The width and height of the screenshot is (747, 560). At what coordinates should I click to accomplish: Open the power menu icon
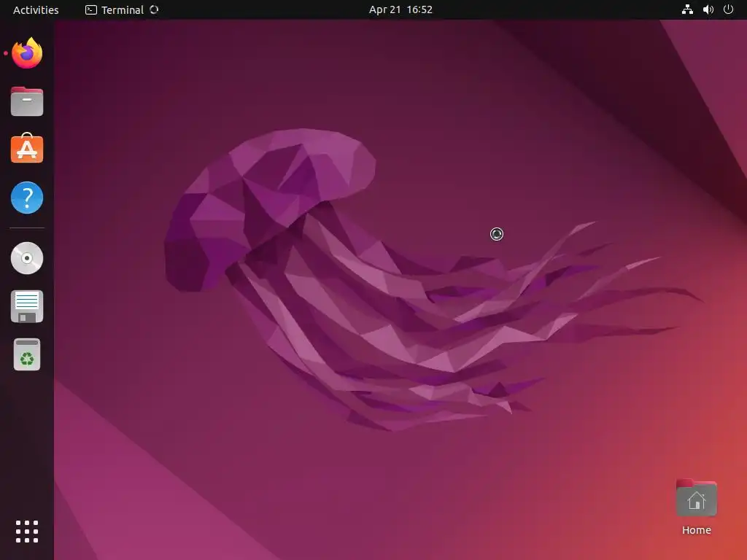pyautogui.click(x=729, y=9)
